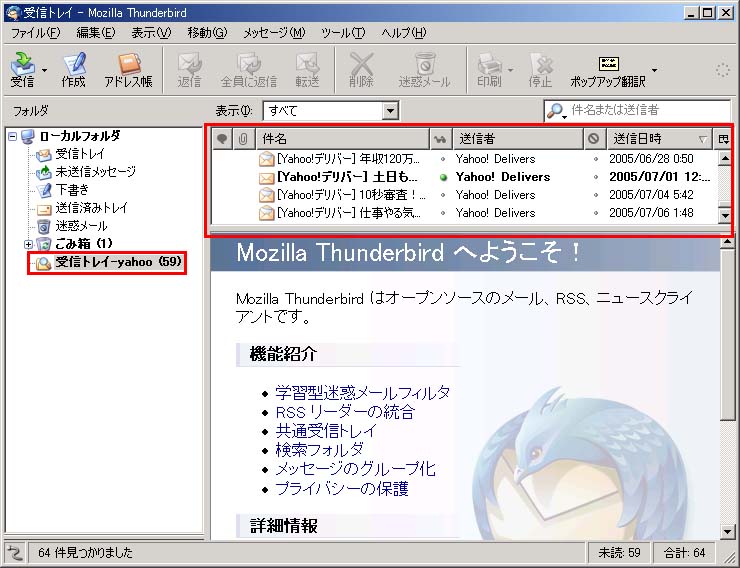740x568 pixels.
Task: Open 共通受信トレイ link
Action: click(x=326, y=431)
